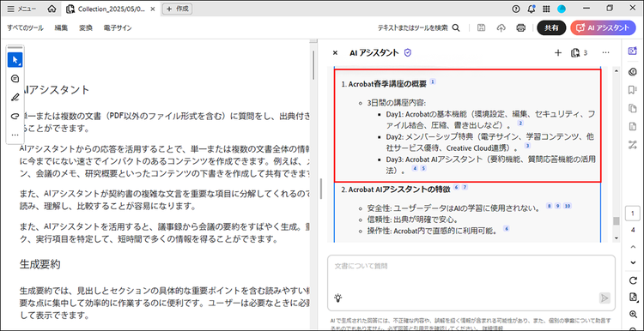Click citation 4 after the Day3 item
The image size is (644, 331).
point(415,168)
